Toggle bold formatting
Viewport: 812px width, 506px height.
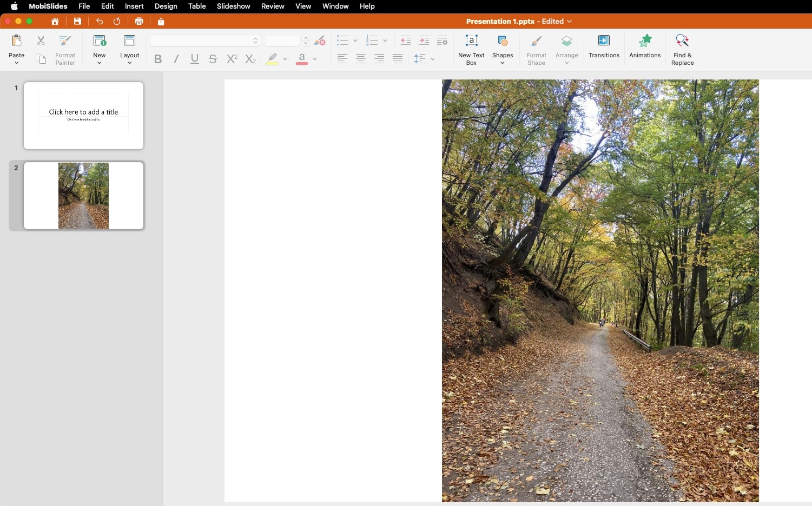[x=157, y=59]
